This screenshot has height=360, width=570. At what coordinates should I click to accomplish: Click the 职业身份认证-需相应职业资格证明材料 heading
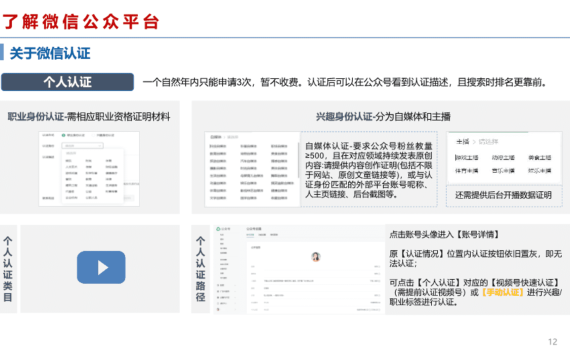coord(89,117)
